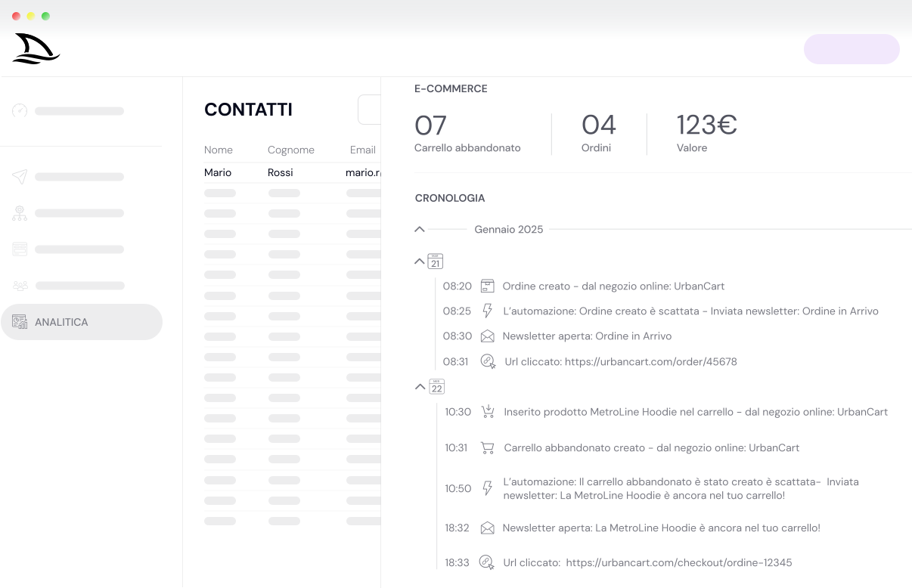912x588 pixels.
Task: Open the automation flow icon in sidebar
Action: click(20, 213)
